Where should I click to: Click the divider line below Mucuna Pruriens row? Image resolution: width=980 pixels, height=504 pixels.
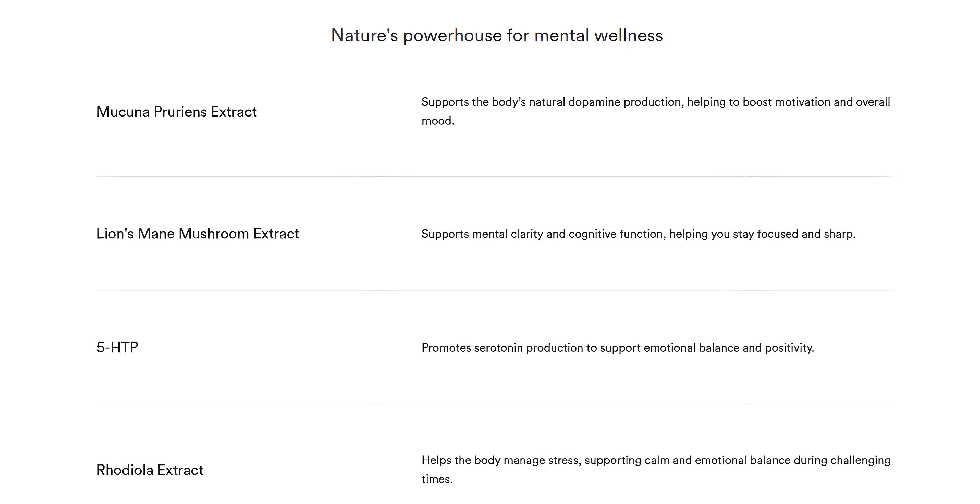point(496,176)
